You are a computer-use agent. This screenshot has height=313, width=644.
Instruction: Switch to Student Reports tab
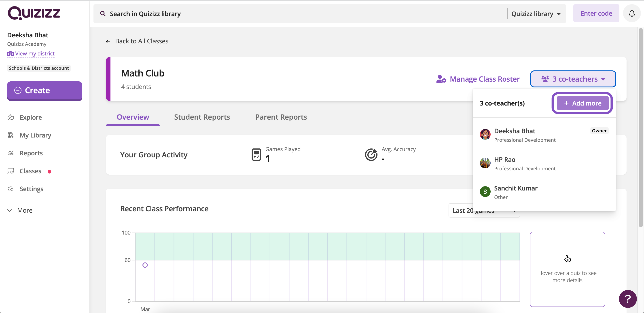coord(202,117)
